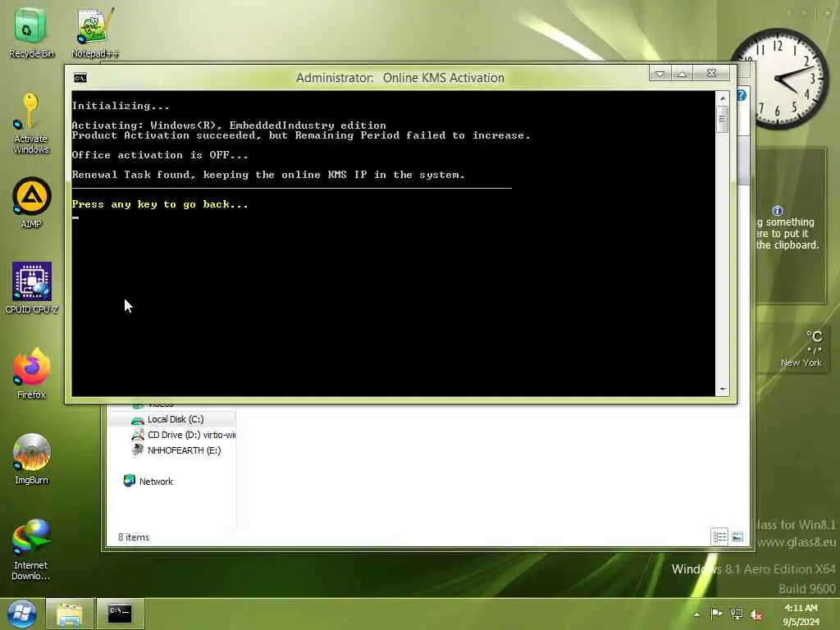Open the network tray icon
Viewport: 840px width, 630px height.
coord(737,614)
